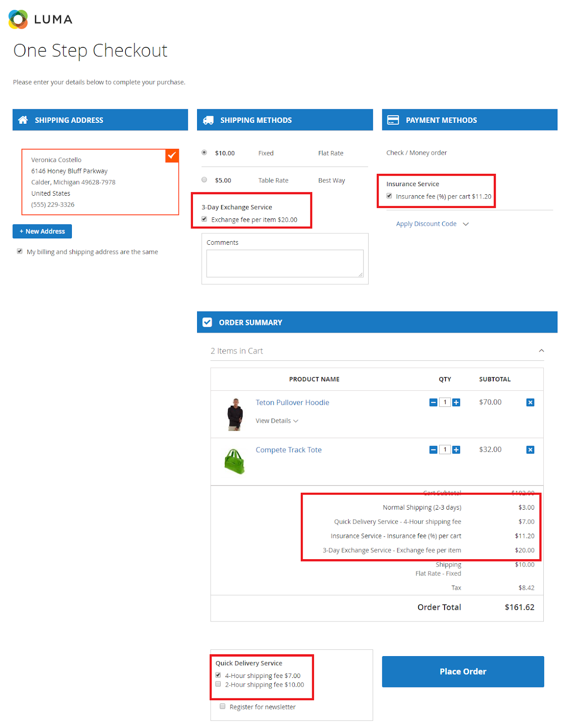
Task: Click inside the Comments text box
Action: pyautogui.click(x=285, y=263)
